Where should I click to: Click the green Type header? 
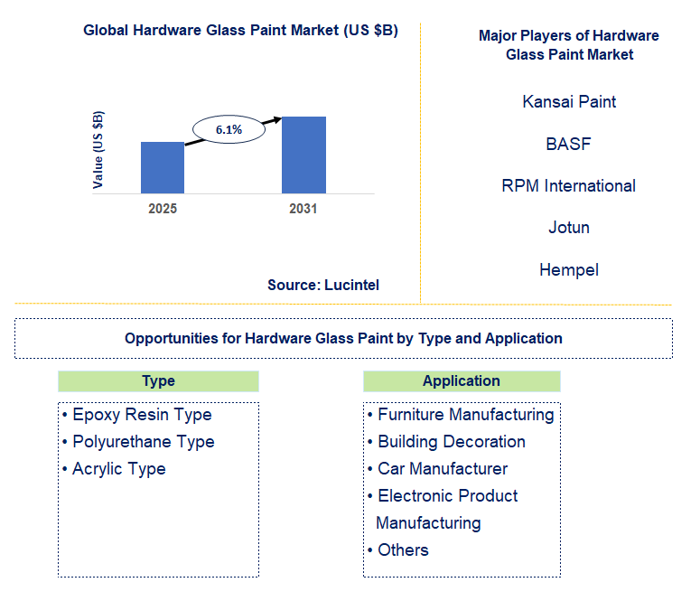[x=158, y=381]
